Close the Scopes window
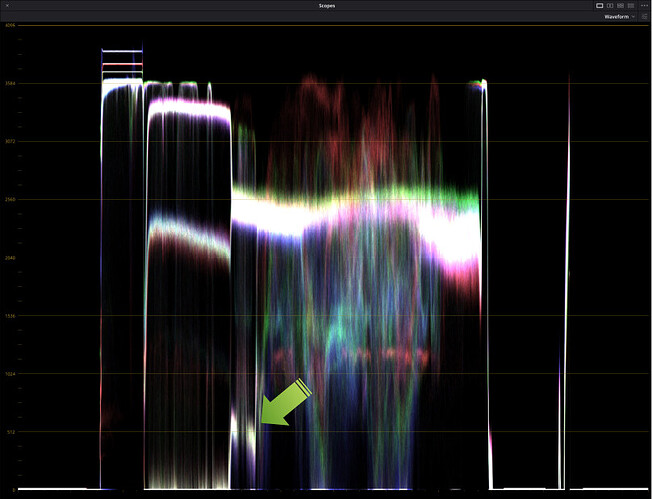The image size is (652, 499). pos(7,6)
